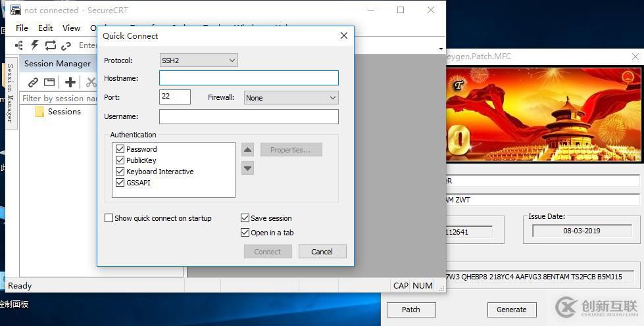The width and height of the screenshot is (644, 326).
Task: Click the Cancel button
Action: [322, 252]
